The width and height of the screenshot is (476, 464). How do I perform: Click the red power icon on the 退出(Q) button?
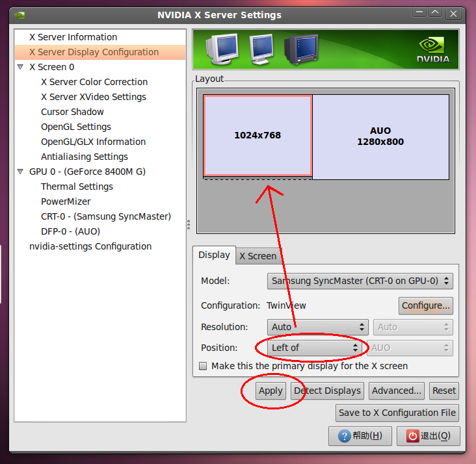[412, 436]
